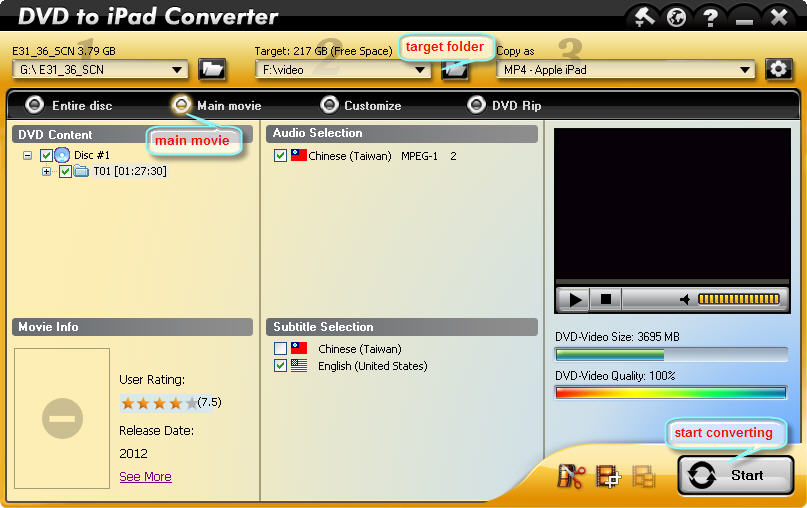The image size is (807, 508).
Task: Click the Target: 217 GB (Free Space) label
Action: [x=323, y=51]
